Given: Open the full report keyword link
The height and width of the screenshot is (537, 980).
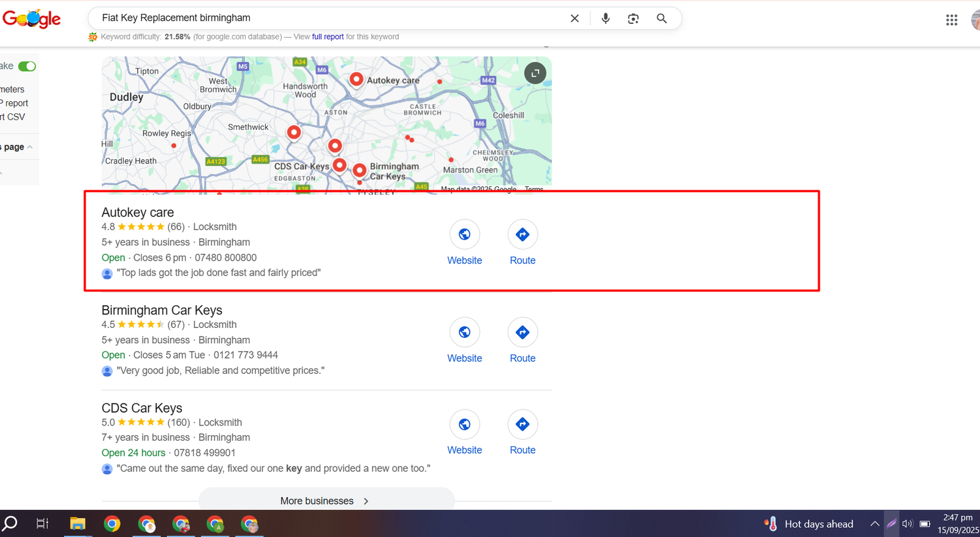Looking at the screenshot, I should coord(328,37).
